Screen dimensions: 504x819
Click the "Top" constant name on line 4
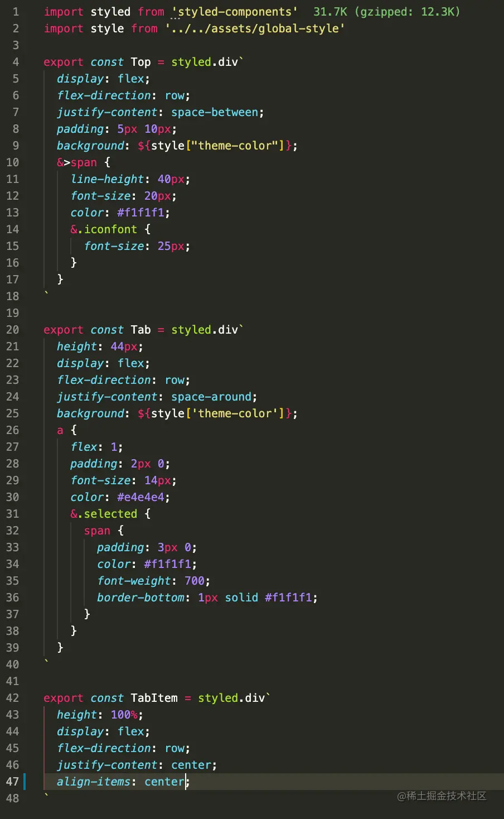141,62
